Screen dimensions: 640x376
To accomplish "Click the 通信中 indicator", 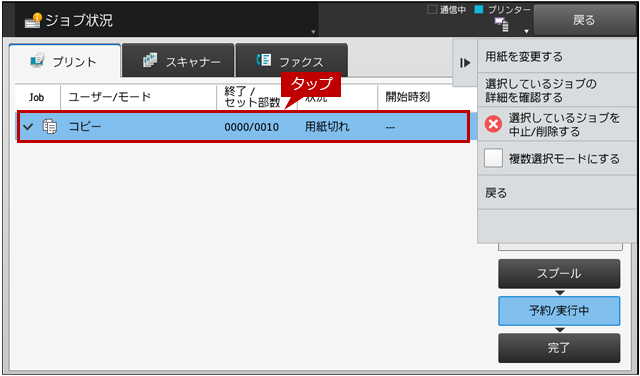I will point(447,10).
